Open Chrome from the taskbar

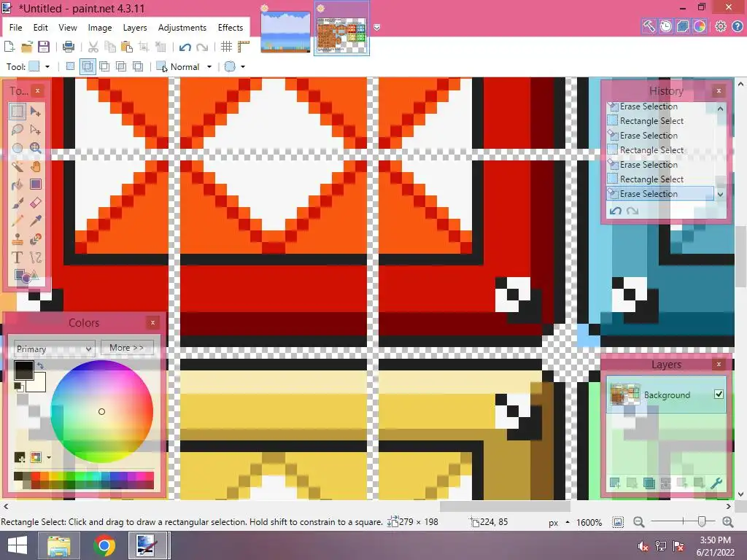pyautogui.click(x=104, y=545)
